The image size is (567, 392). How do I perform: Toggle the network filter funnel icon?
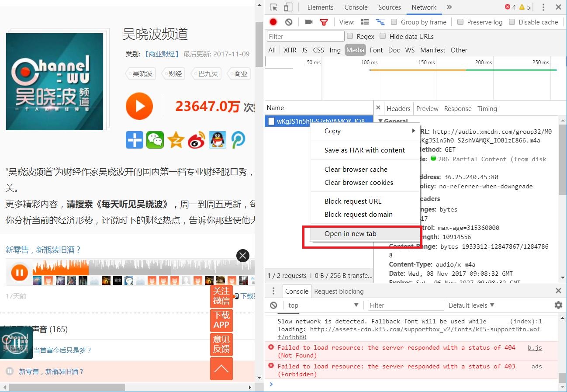click(324, 22)
